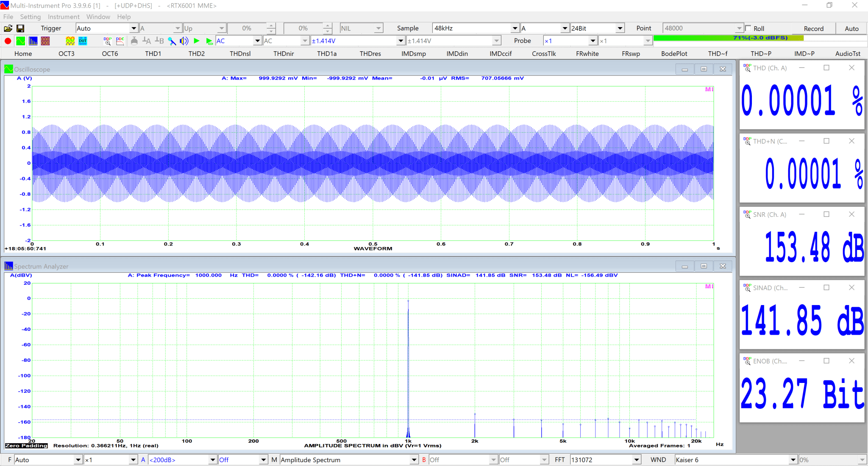The width and height of the screenshot is (868, 466).
Task: Load the CrossTlk panel setting
Action: [x=544, y=53]
